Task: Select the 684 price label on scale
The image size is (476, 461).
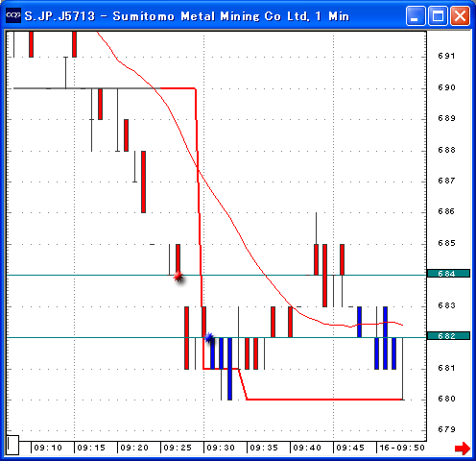Action: click(x=448, y=274)
